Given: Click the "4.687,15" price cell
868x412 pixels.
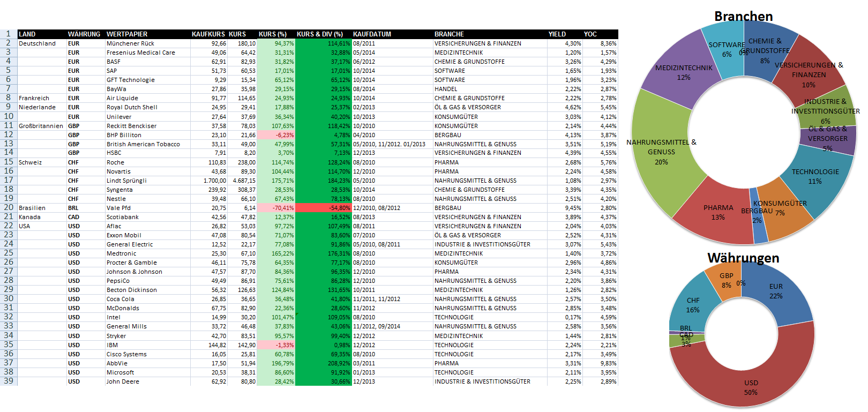Looking at the screenshot, I should click(x=242, y=181).
